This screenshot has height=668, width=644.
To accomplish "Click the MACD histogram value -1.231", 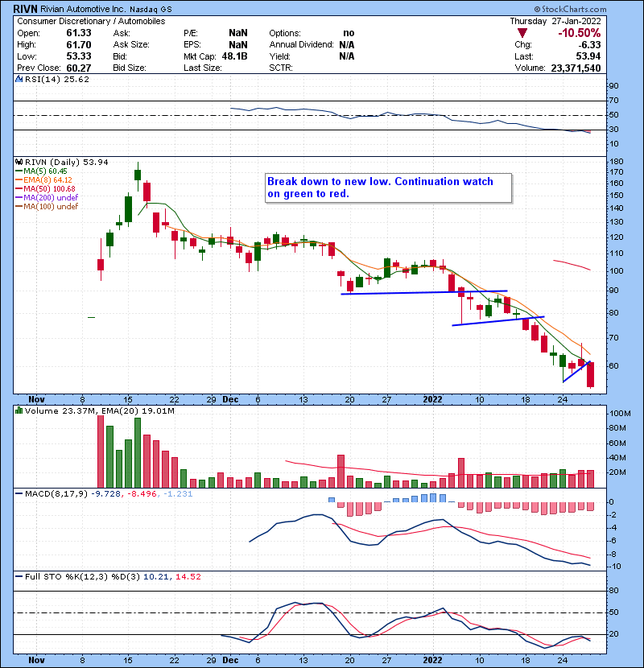I will click(x=178, y=494).
